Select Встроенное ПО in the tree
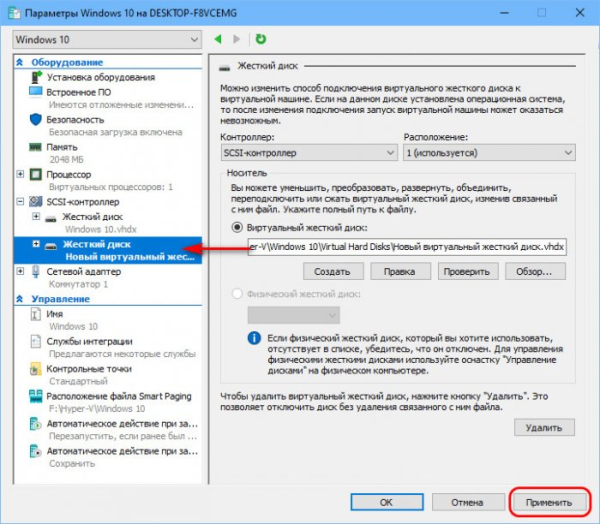The width and height of the screenshot is (600, 524). pos(80,92)
